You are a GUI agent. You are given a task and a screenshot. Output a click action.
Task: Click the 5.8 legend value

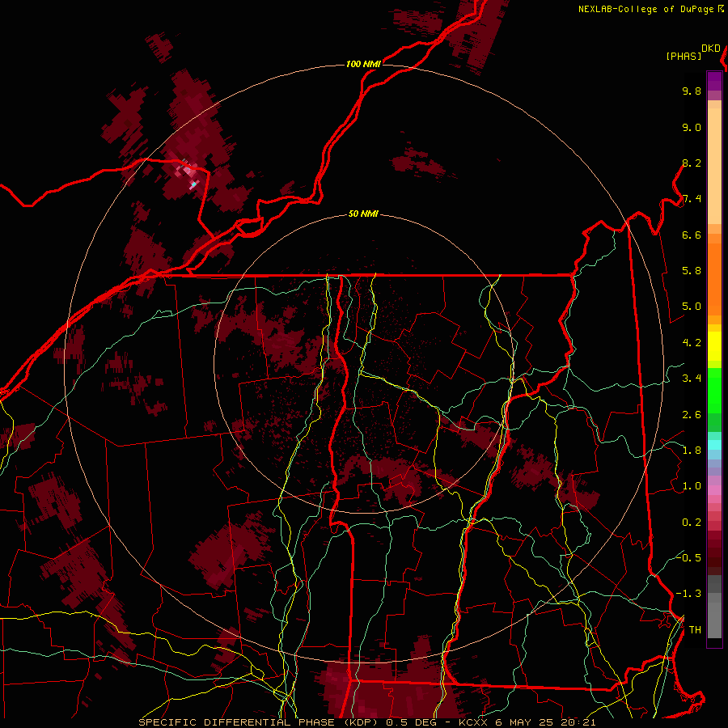[x=692, y=271]
